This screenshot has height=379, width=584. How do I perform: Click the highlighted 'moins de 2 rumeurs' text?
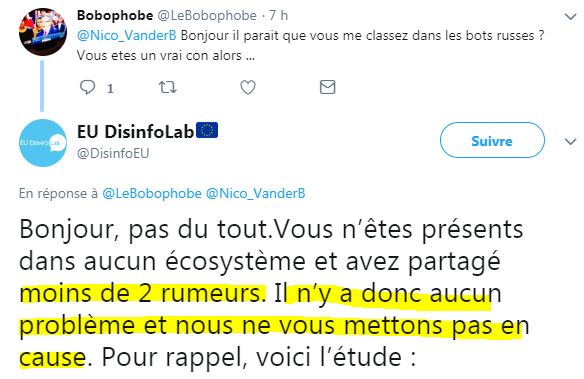click(x=143, y=294)
